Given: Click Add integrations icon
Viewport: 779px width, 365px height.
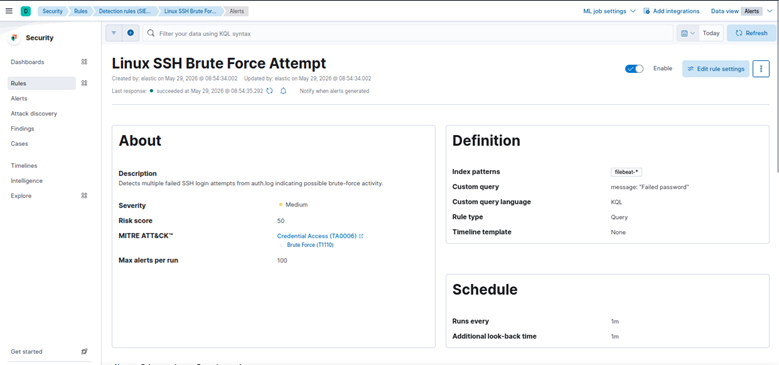Looking at the screenshot, I should click(646, 11).
